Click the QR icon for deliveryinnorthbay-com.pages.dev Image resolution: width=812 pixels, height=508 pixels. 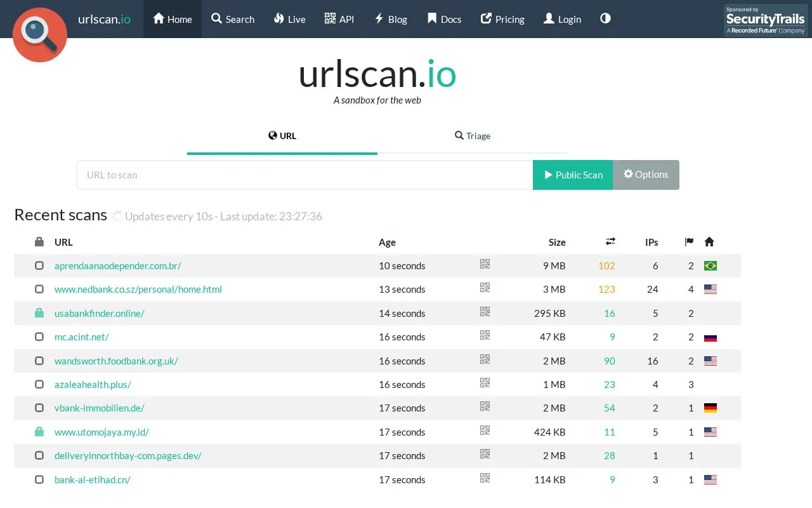485,455
